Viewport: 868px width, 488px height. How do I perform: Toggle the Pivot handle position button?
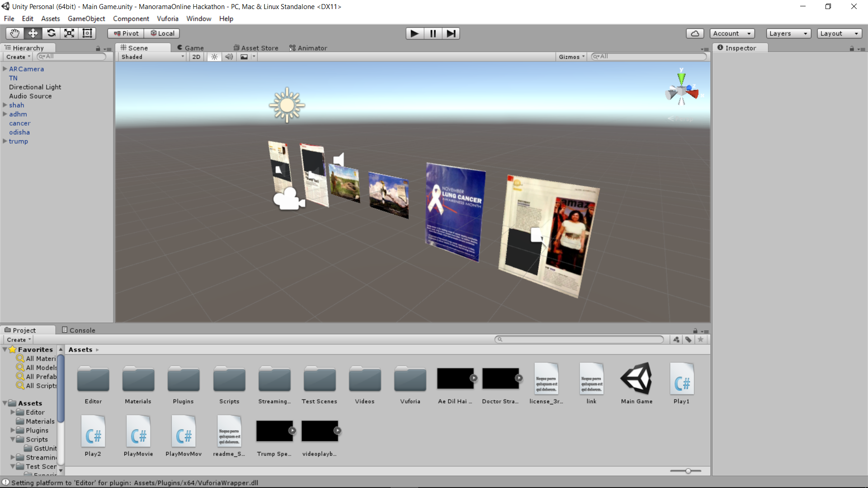126,33
